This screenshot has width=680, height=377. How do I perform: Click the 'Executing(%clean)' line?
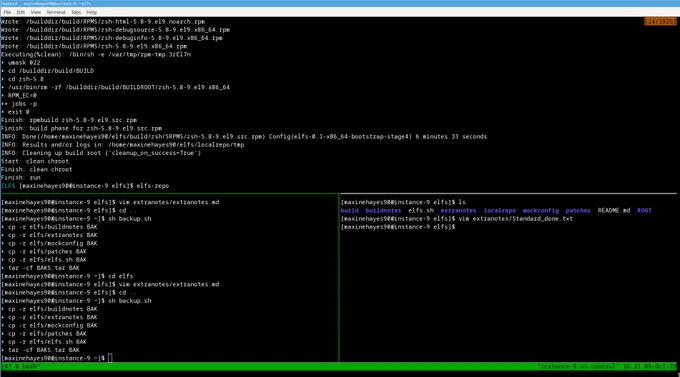(x=96, y=54)
